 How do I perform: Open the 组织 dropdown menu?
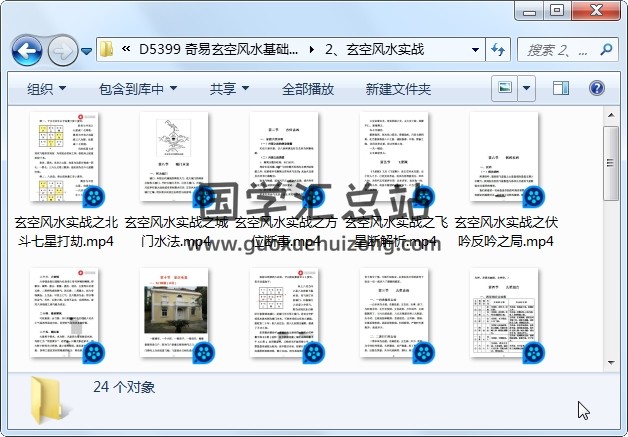(46, 89)
